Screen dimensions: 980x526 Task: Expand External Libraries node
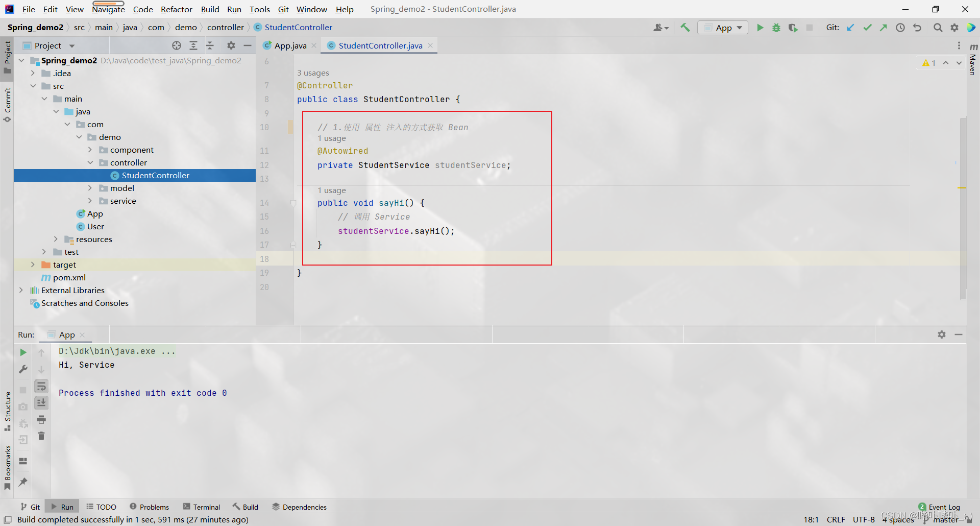[21, 290]
